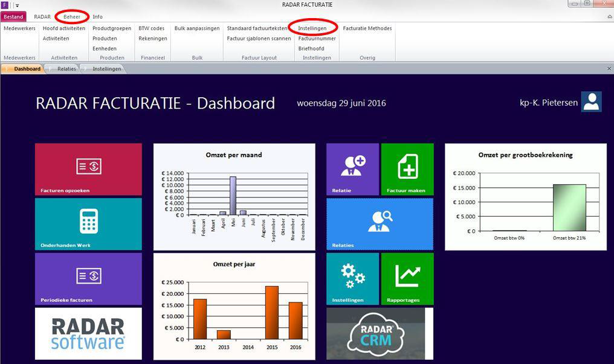Open Productgroepen from ribbon
This screenshot has width=614, height=364.
pyautogui.click(x=112, y=28)
